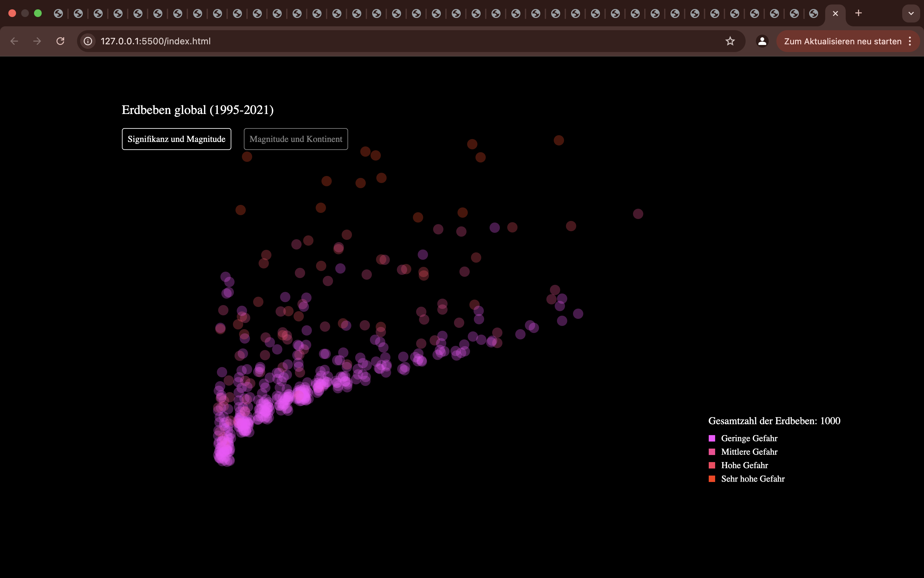Reload the current page
The height and width of the screenshot is (578, 924).
click(60, 41)
